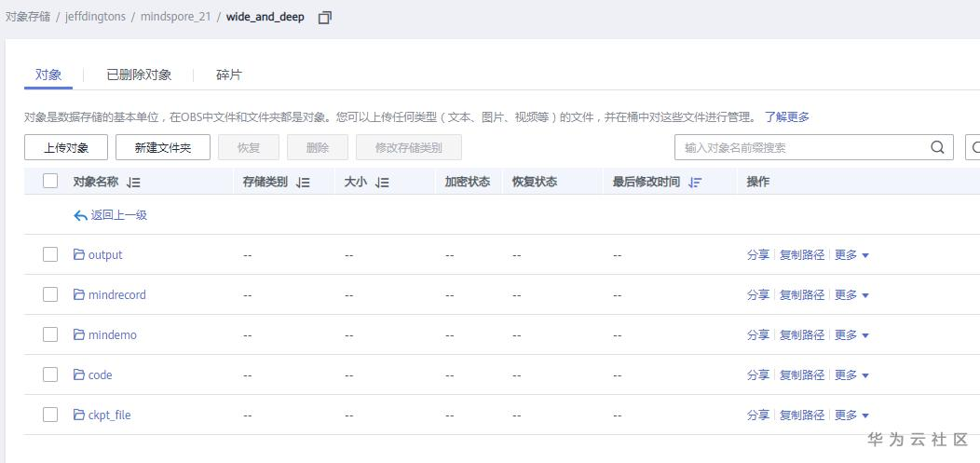Check the box for the ckpt_file folder
Screen dimensions: 980x463
tap(50, 415)
